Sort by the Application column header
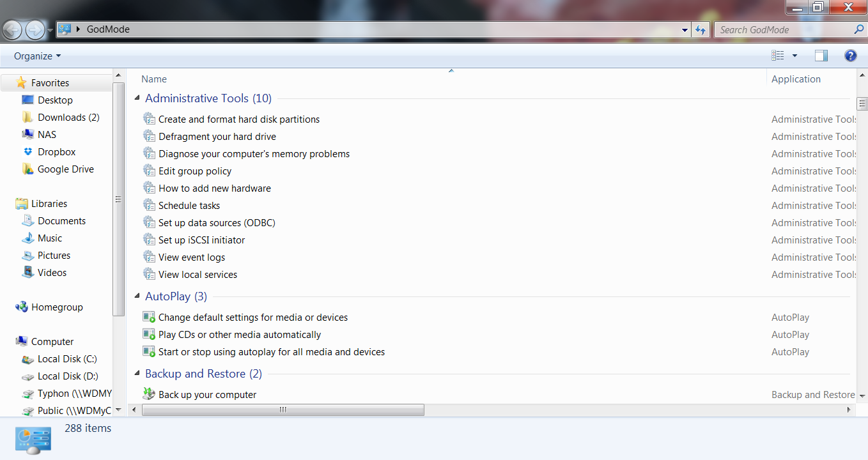 (796, 79)
